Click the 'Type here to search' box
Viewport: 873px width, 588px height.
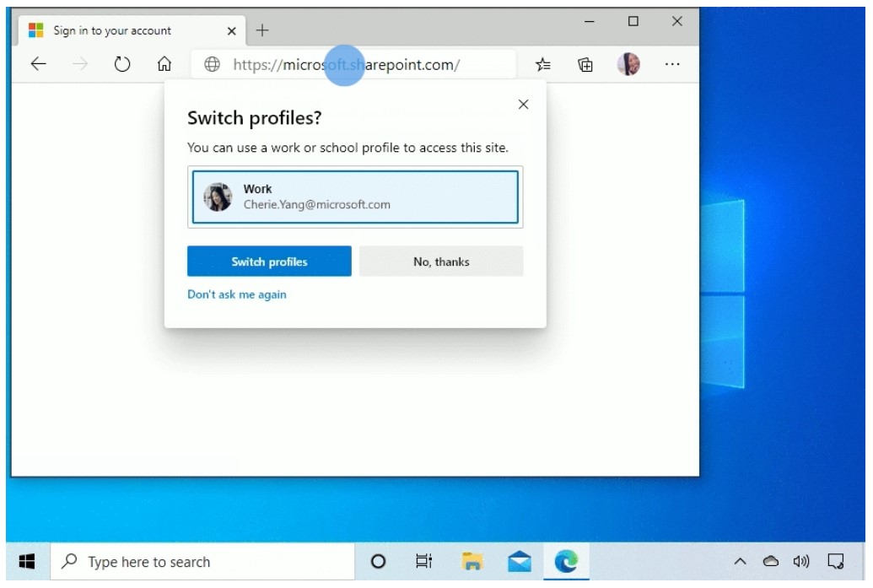click(202, 562)
